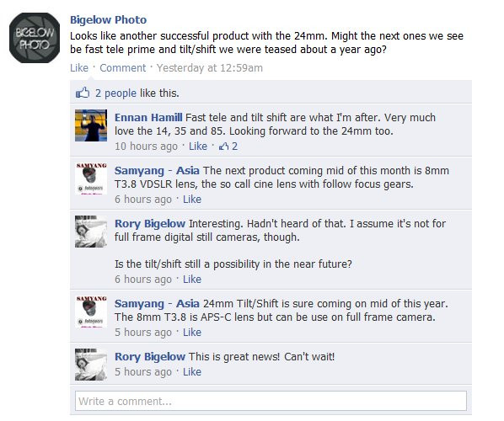Click the 'Write a comment...' input field
The width and height of the screenshot is (504, 421).
(271, 401)
